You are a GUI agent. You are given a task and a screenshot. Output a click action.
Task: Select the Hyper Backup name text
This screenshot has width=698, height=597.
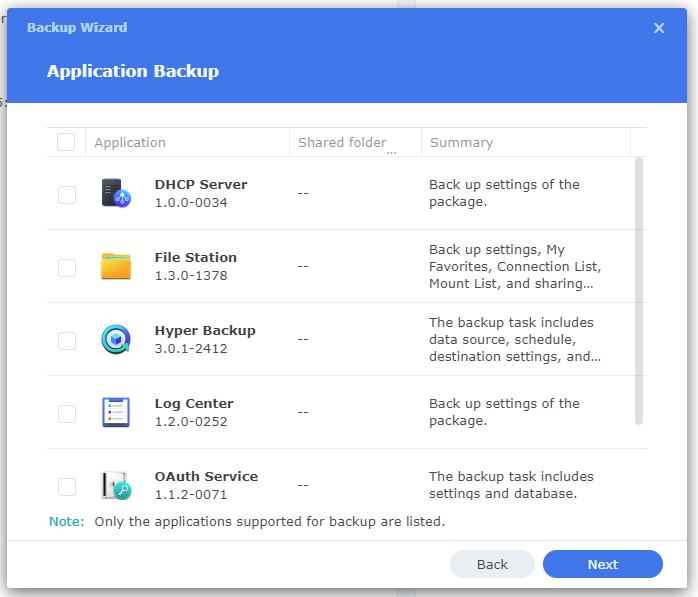[x=205, y=331]
